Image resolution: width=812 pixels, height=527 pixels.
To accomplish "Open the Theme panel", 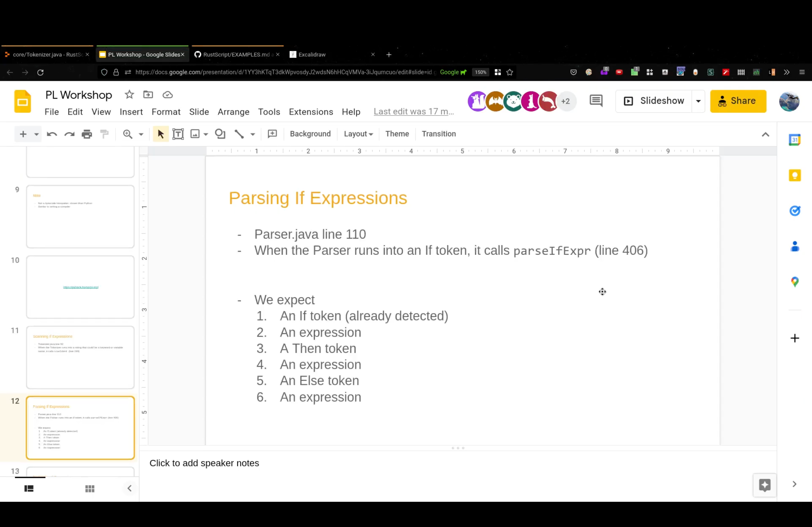I will pyautogui.click(x=397, y=134).
